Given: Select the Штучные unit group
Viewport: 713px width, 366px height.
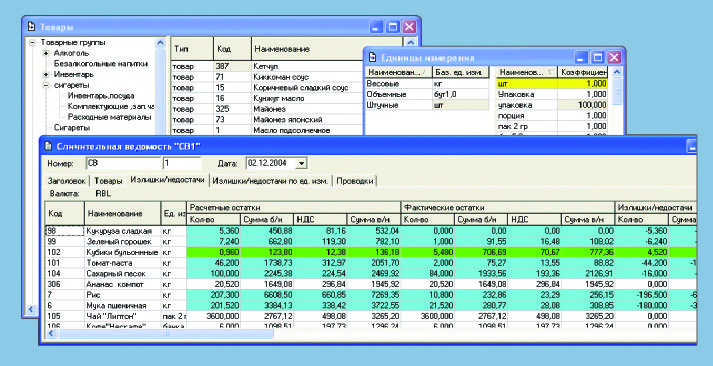Looking at the screenshot, I should [x=427, y=105].
